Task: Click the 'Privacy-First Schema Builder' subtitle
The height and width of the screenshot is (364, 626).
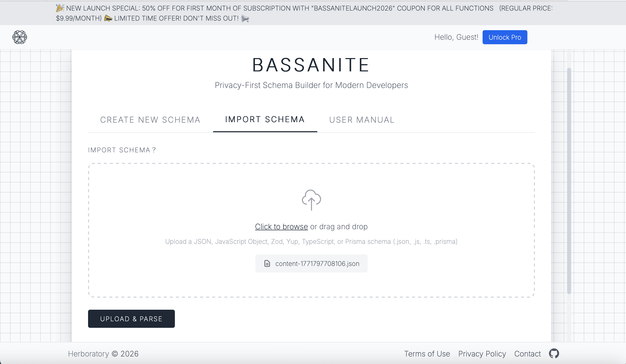Action: [x=311, y=85]
